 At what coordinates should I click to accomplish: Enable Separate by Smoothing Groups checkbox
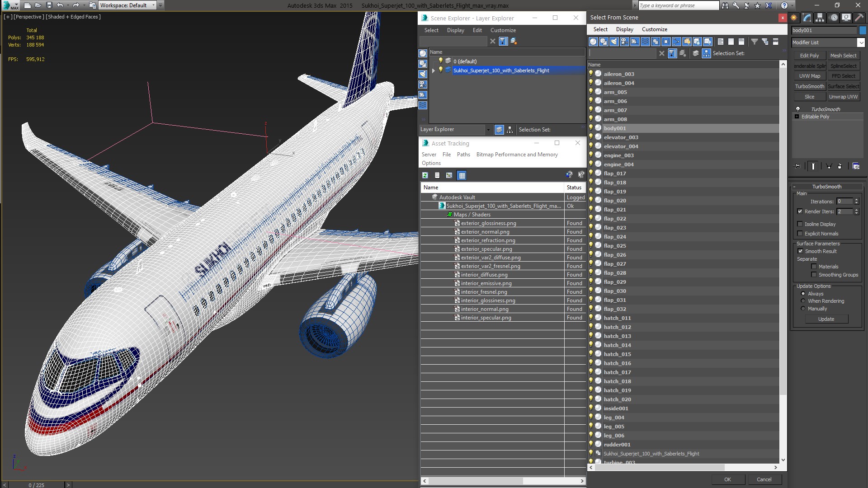(x=814, y=275)
